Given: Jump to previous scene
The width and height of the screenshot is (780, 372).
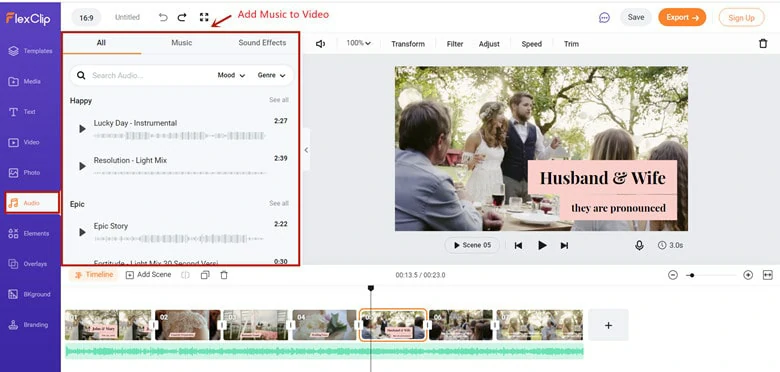Looking at the screenshot, I should point(518,245).
